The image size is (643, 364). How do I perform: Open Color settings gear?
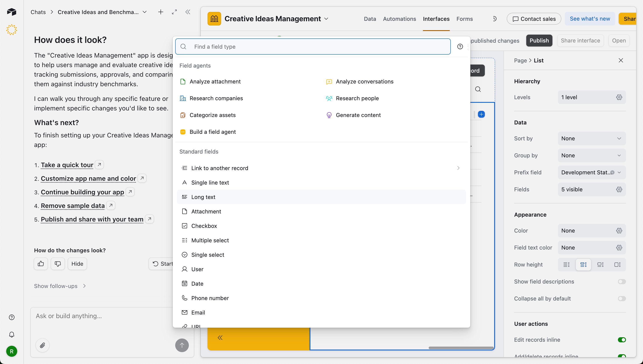[619, 230]
